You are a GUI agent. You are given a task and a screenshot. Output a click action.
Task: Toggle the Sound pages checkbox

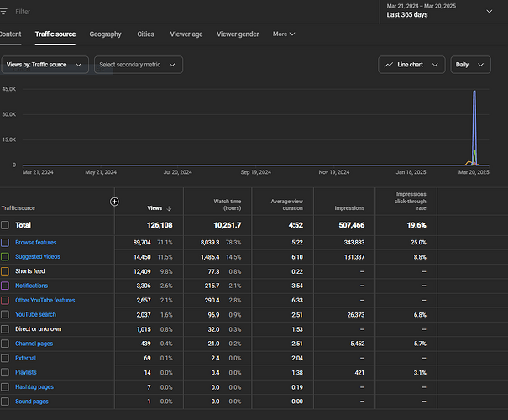click(x=5, y=402)
